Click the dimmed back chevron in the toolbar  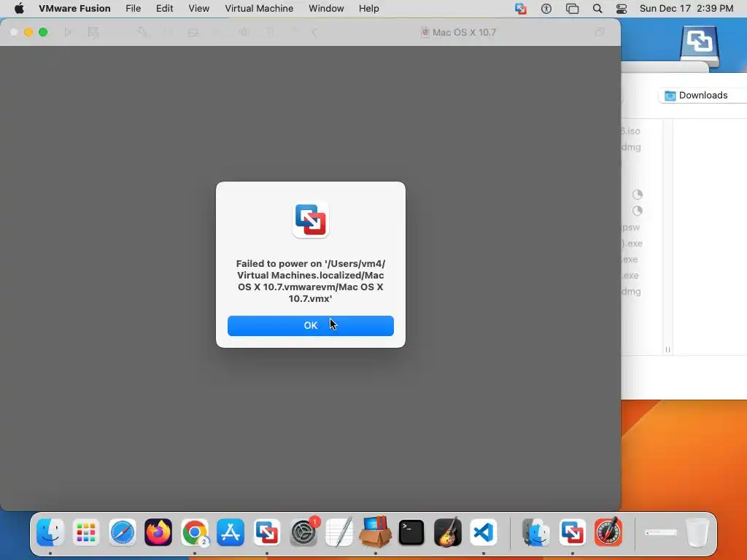point(314,32)
